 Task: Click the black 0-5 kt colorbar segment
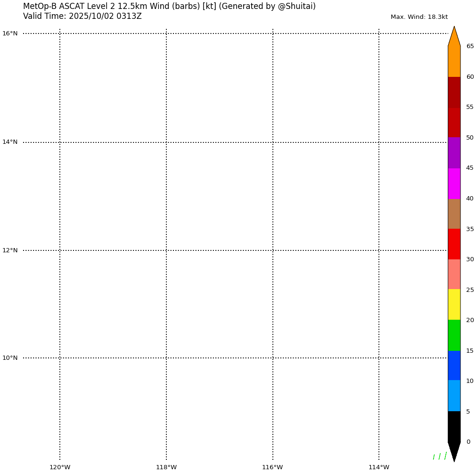454,426
